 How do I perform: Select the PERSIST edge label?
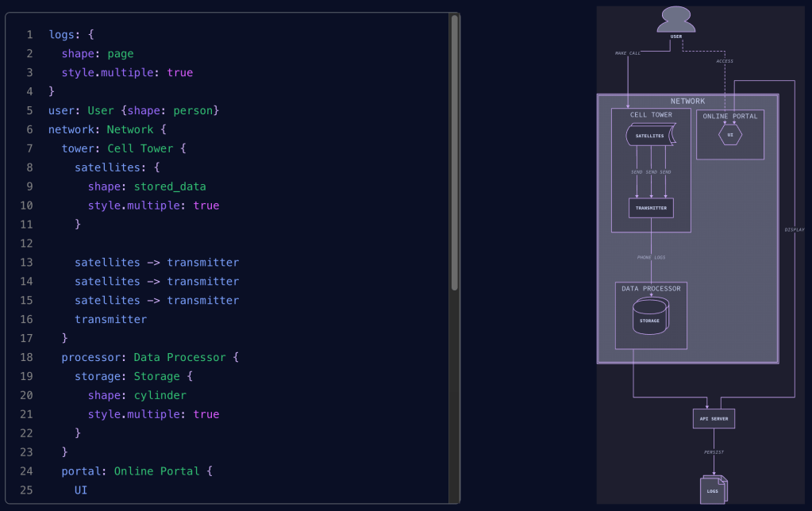(714, 452)
